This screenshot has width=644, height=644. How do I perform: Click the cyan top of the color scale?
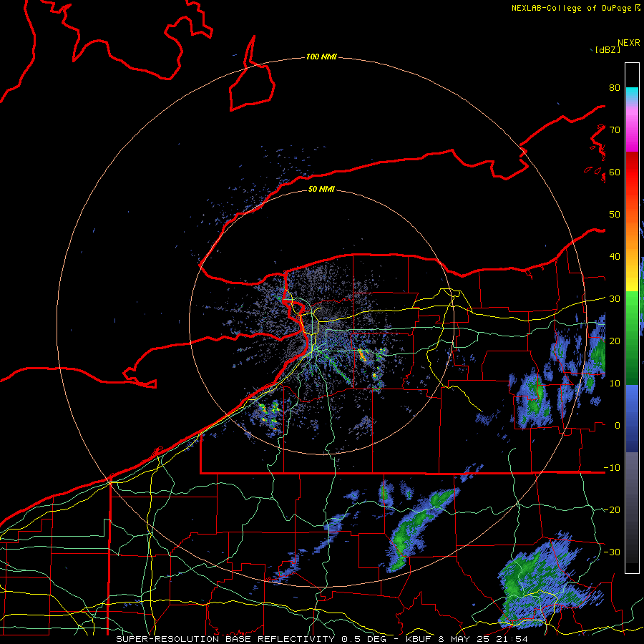coord(632,94)
